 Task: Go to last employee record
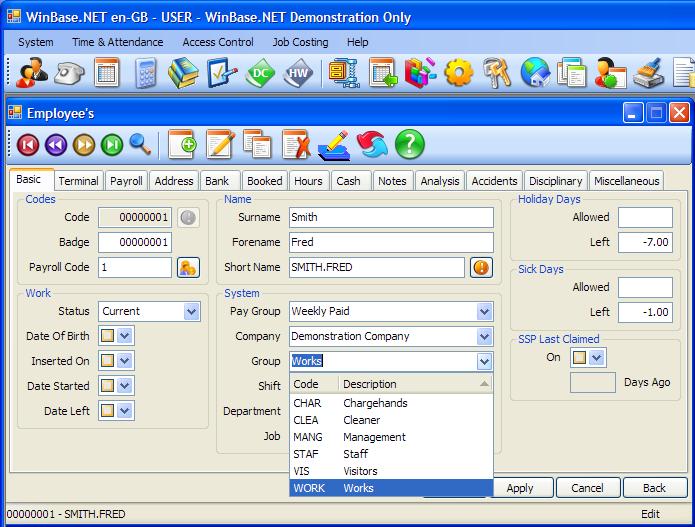[x=112, y=144]
